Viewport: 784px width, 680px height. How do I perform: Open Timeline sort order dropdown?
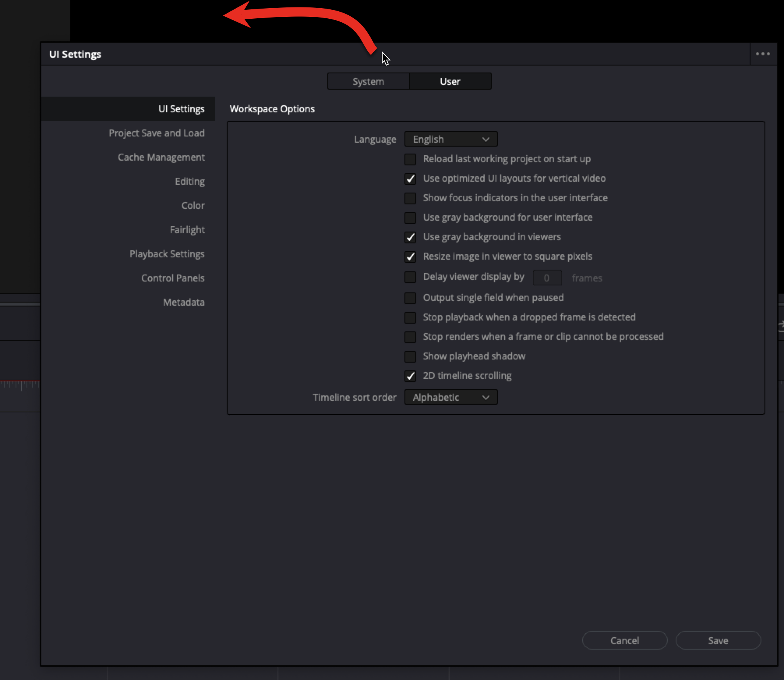pyautogui.click(x=451, y=397)
